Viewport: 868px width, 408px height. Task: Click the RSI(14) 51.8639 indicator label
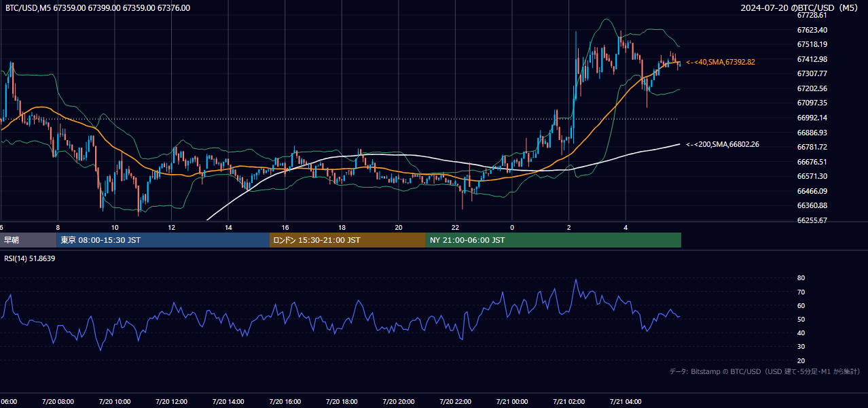30,259
